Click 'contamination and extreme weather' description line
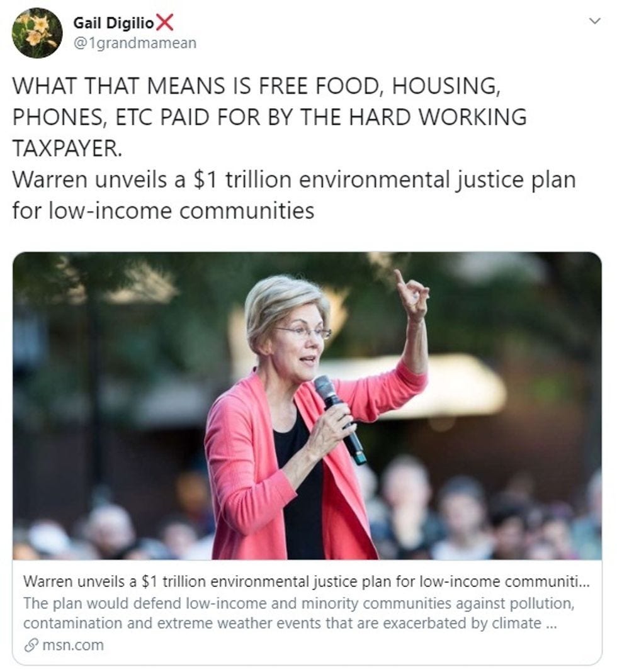 [x=290, y=624]
